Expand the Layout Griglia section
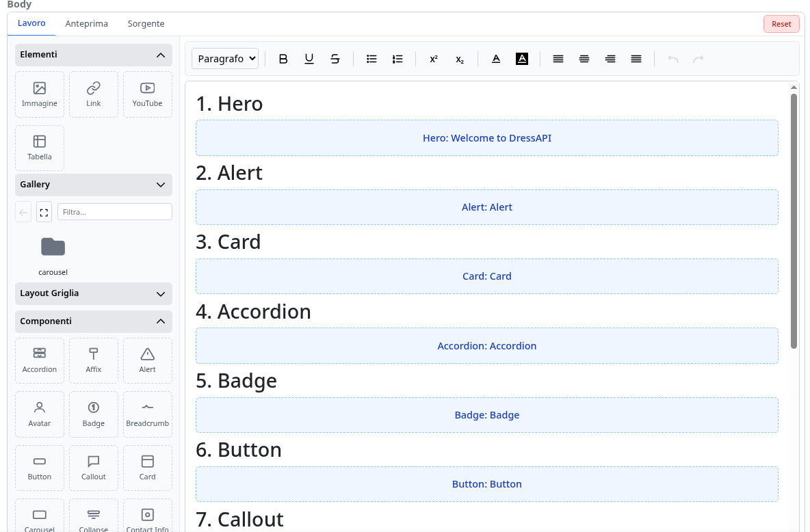The height and width of the screenshot is (532, 810). coord(94,293)
